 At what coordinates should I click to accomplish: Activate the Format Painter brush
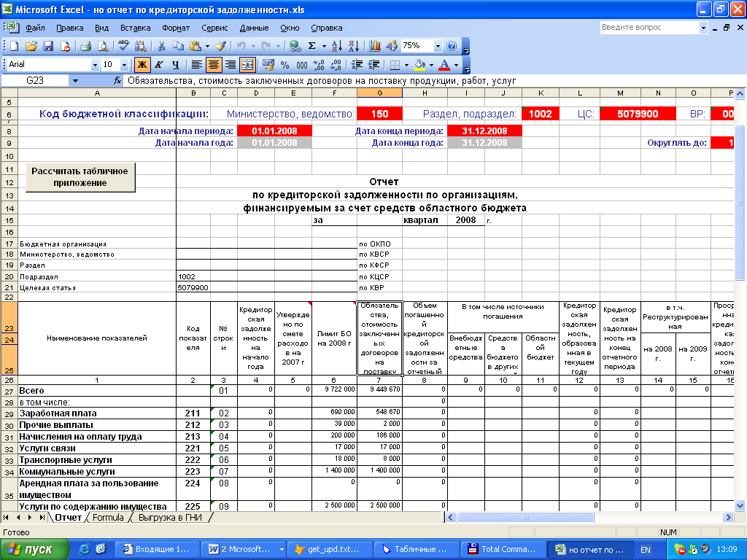click(x=220, y=46)
